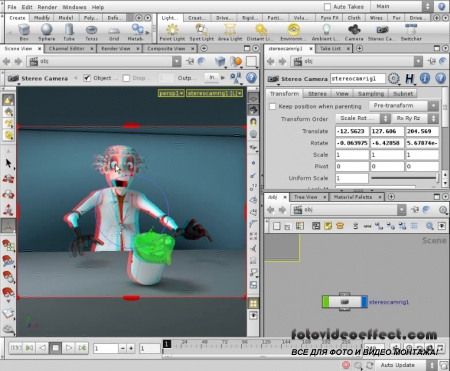450x371 pixels.
Task: Open the Pre-transform dropdown
Action: tap(403, 106)
